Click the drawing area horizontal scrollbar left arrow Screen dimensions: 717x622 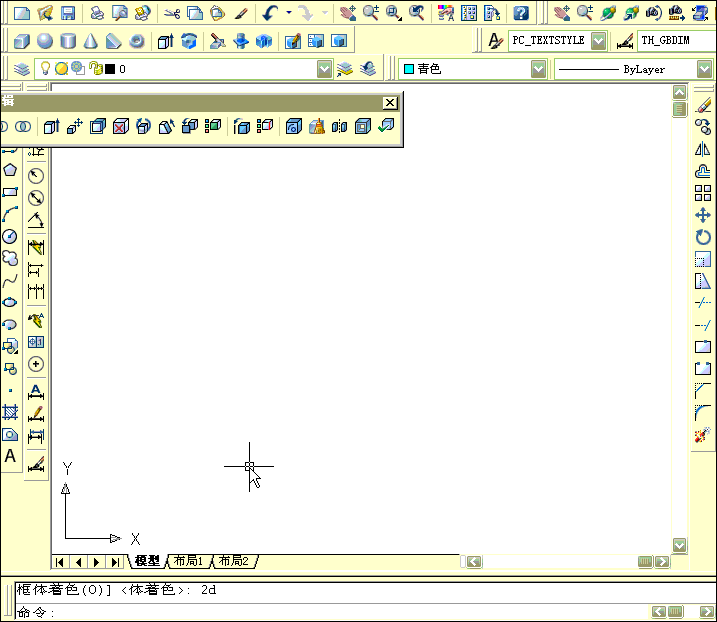474,561
